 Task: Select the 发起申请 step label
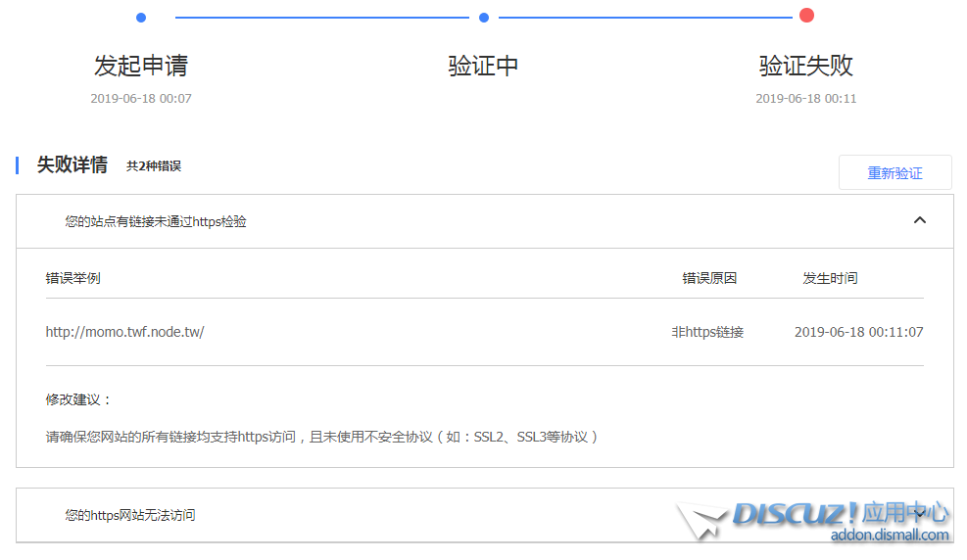(141, 66)
